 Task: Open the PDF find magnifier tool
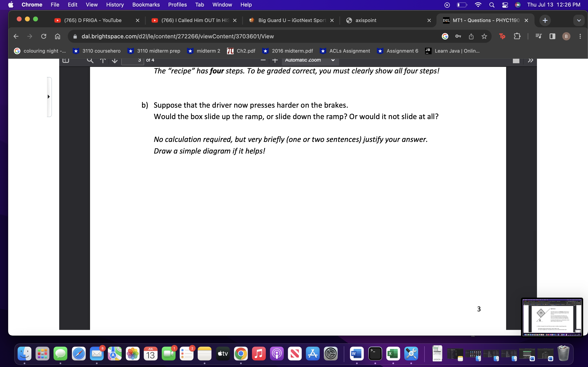[90, 60]
